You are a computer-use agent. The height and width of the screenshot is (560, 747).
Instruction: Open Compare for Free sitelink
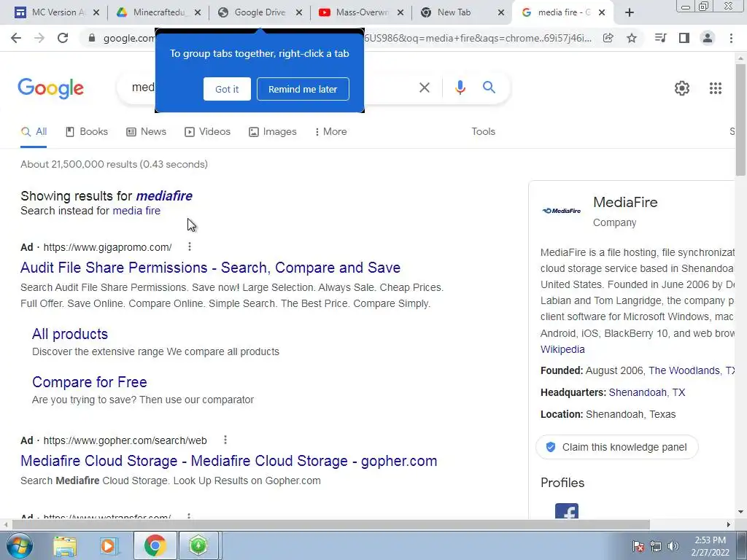(90, 382)
